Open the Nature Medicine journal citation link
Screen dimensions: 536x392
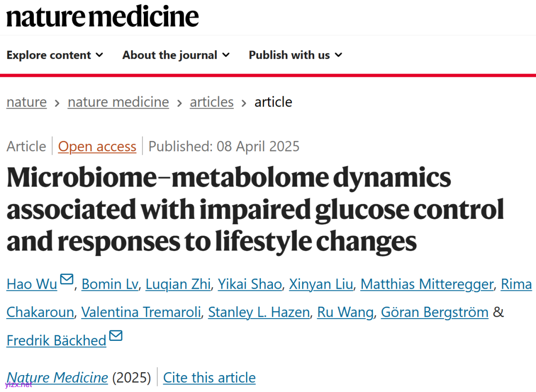point(57,378)
